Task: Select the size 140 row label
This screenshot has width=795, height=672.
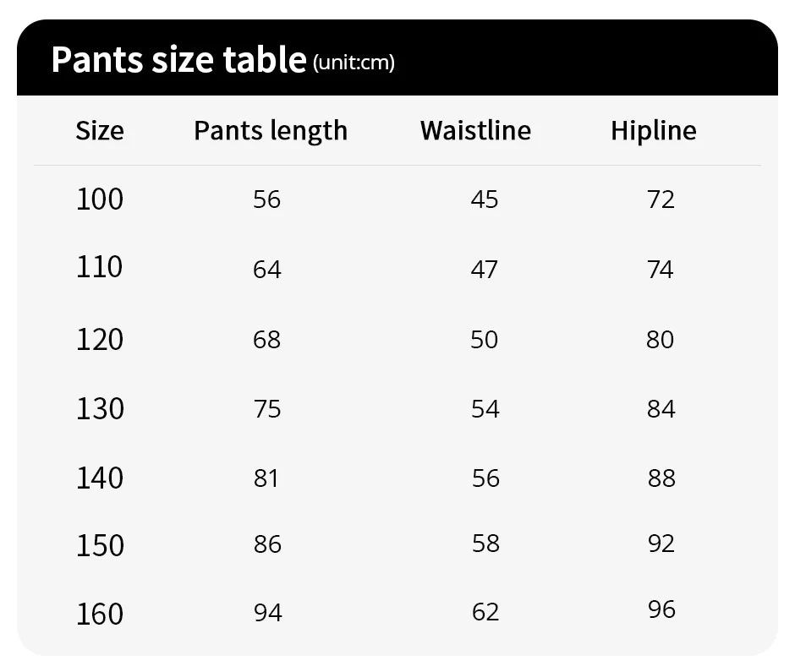Action: 100,478
